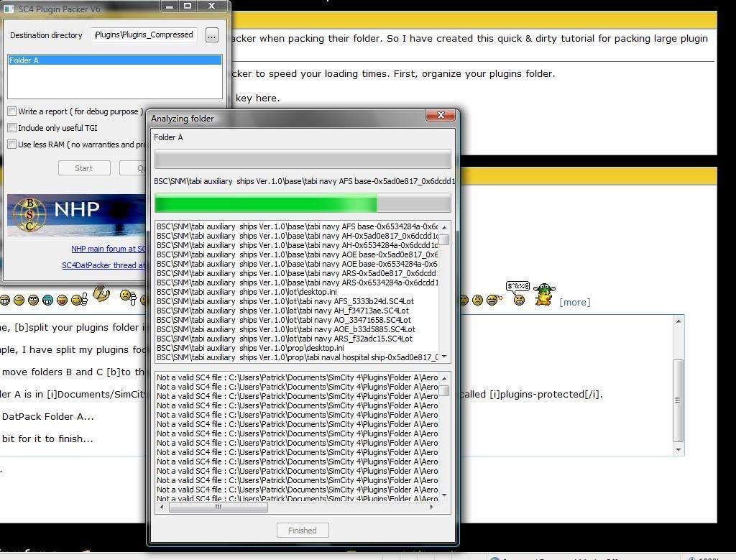736x560 pixels.
Task: Insert the open-mouth laughing smiley
Action: pyautogui.click(x=62, y=300)
